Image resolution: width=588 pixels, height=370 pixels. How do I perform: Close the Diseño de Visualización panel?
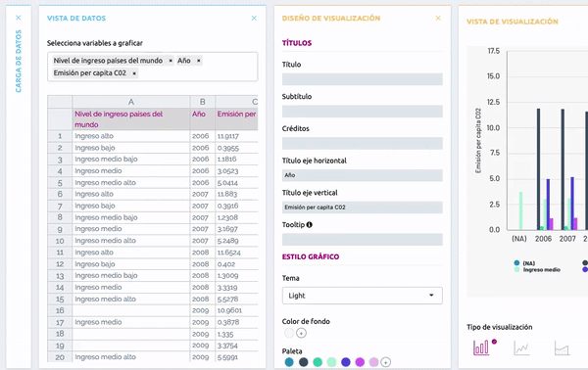438,18
